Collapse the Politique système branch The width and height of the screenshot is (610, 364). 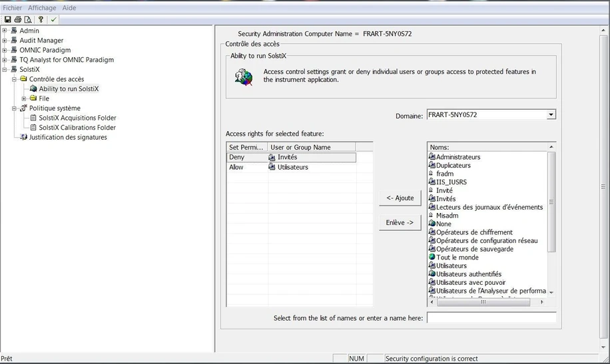15,108
